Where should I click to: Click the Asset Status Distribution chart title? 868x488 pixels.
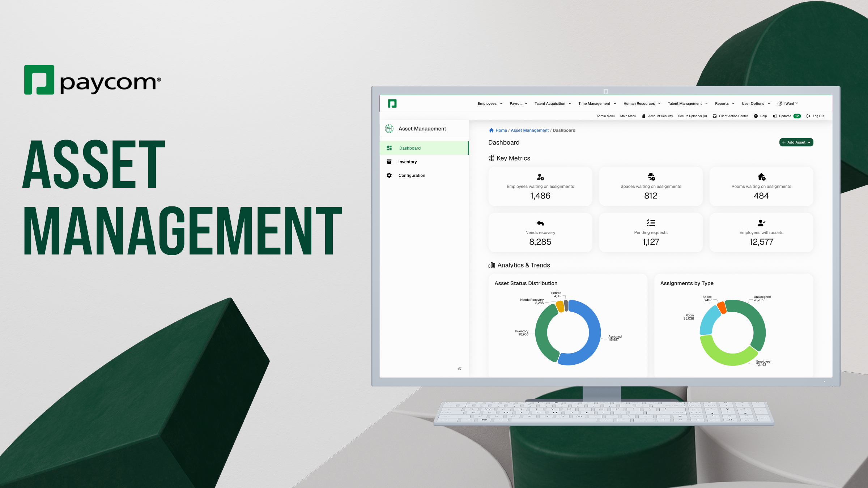click(526, 283)
